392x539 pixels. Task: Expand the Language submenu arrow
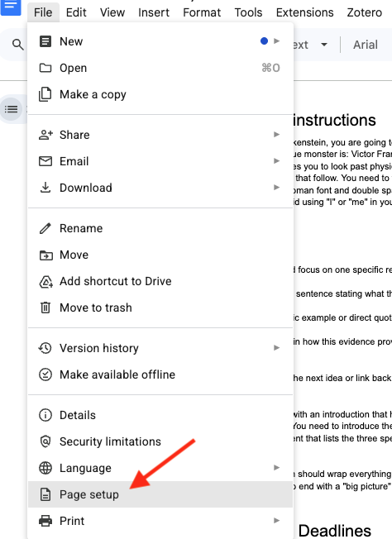pyautogui.click(x=276, y=468)
